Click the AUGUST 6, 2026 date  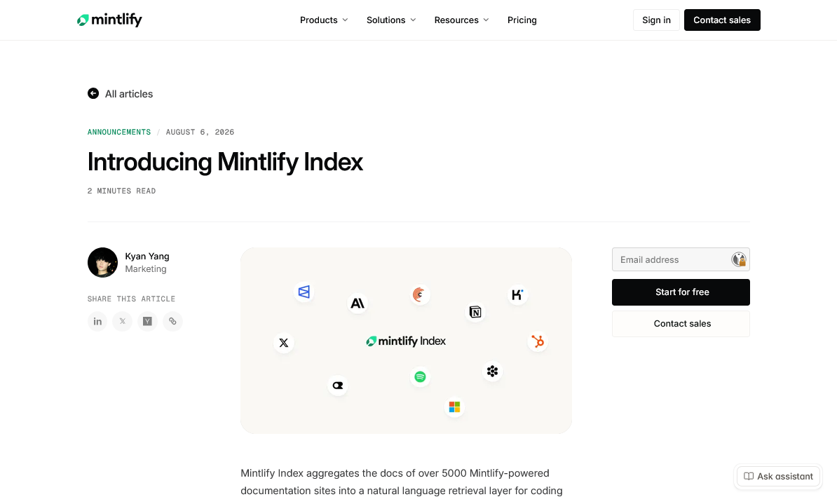click(x=200, y=132)
